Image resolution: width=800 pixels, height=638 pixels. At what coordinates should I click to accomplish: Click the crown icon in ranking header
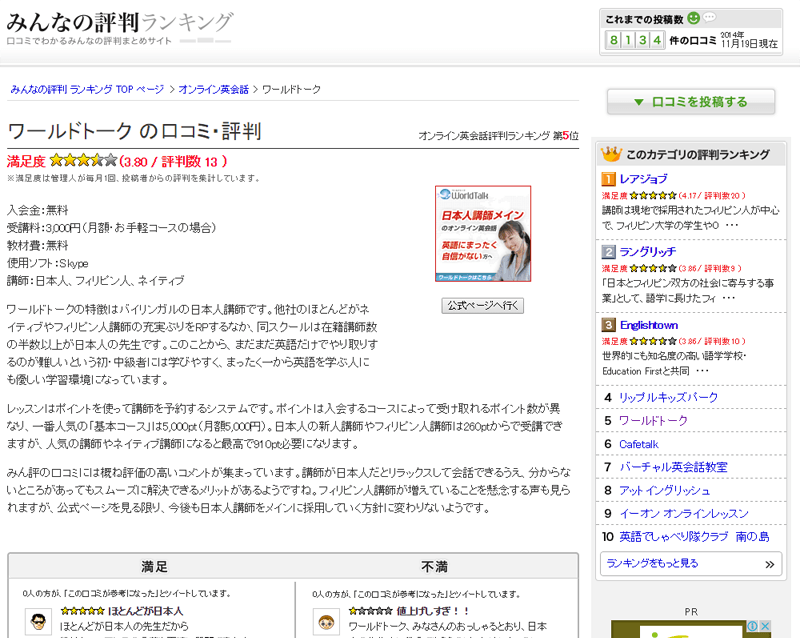[x=611, y=154]
